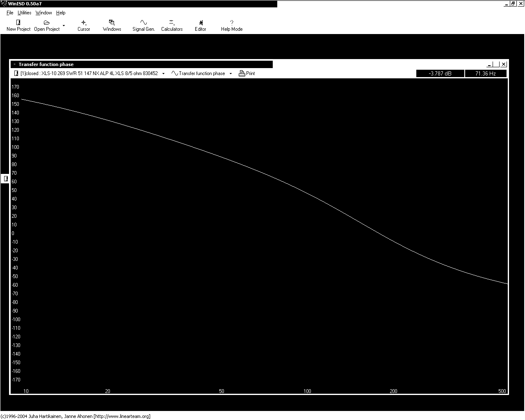Open the Utilities menu
The image size is (525, 420).
[x=25, y=13]
